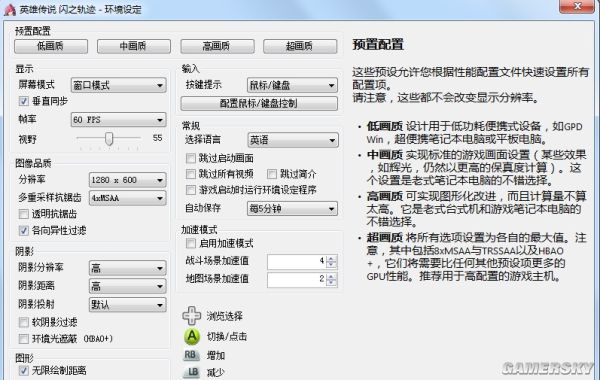
Task: Open the 阴影分辨率 dropdown
Action: 128,268
